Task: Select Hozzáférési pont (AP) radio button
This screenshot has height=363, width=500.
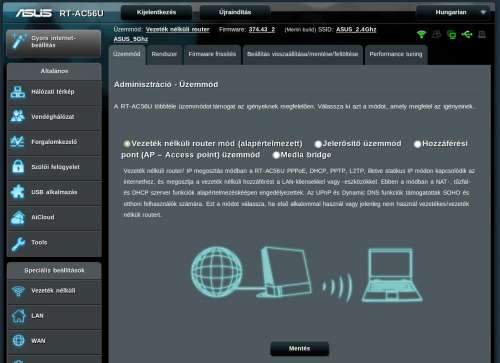Action: (x=417, y=144)
